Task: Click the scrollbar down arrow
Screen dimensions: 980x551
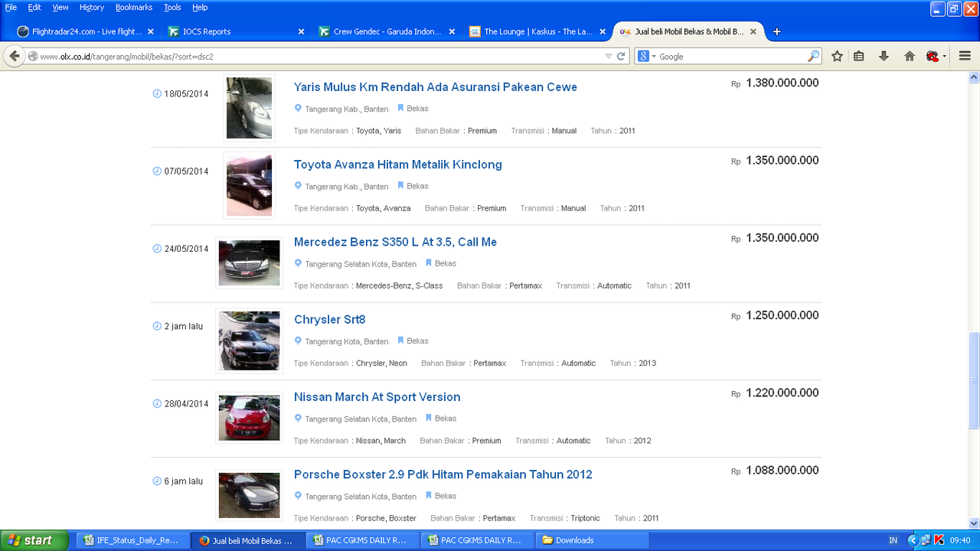Action: (x=974, y=523)
